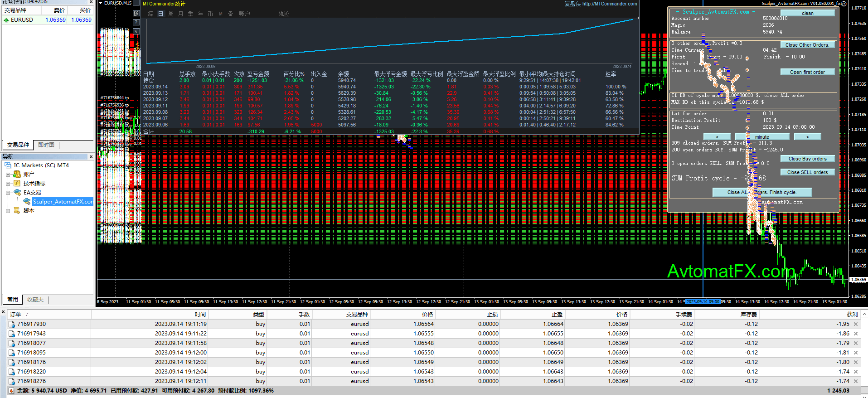
Task: Select the 季 quarterly tab in MTCommander
Action: [x=191, y=14]
